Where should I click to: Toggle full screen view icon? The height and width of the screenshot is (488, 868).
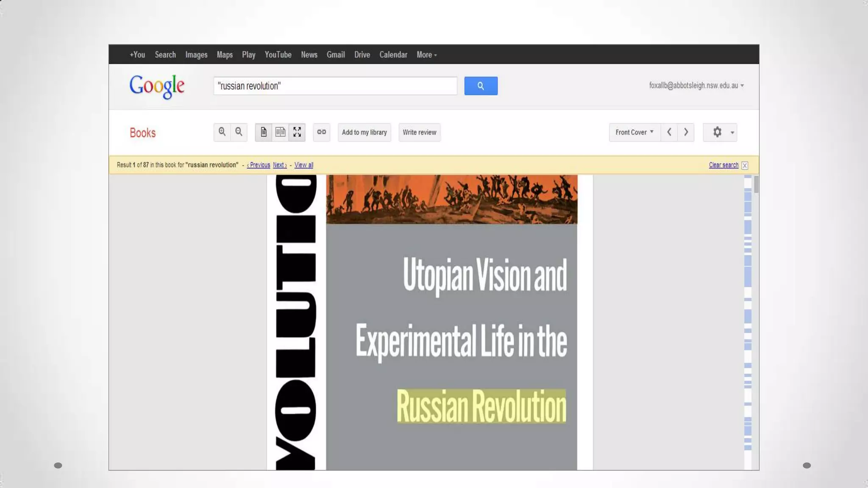(297, 132)
